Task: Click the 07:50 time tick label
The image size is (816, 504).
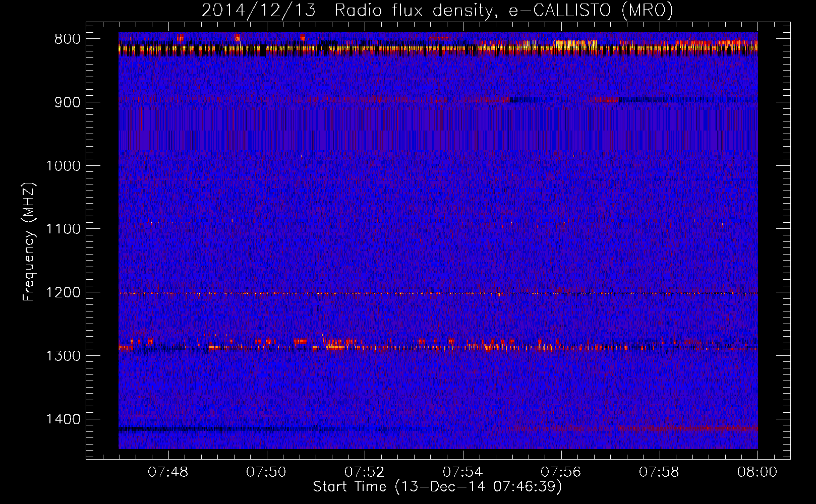Action: click(266, 472)
